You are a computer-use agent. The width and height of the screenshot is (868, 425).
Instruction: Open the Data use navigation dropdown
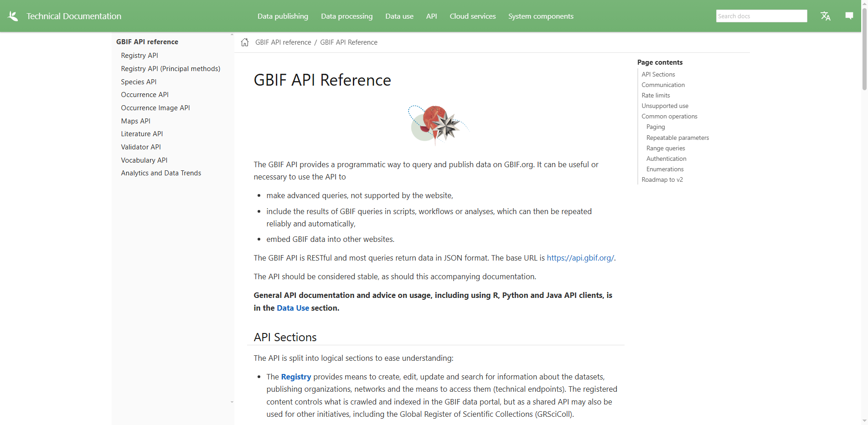[x=399, y=16]
